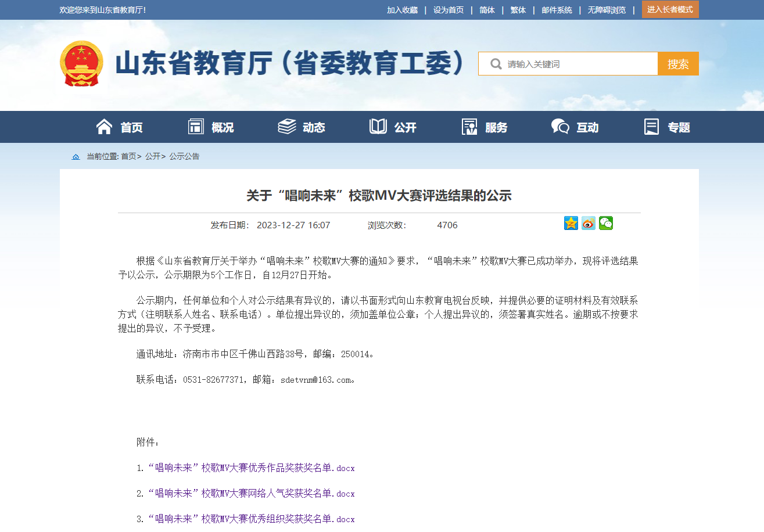Click breadcrumb link 公示公告
The image size is (764, 532).
coord(185,157)
